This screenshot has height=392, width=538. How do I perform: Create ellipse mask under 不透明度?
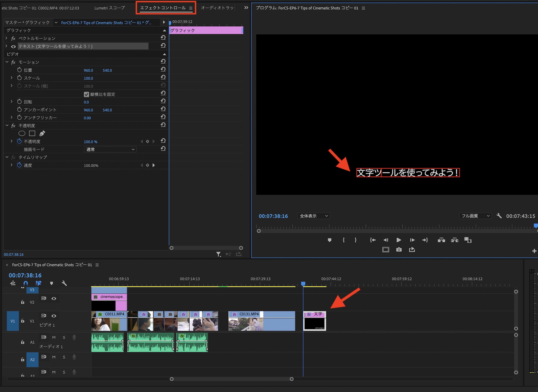click(22, 133)
